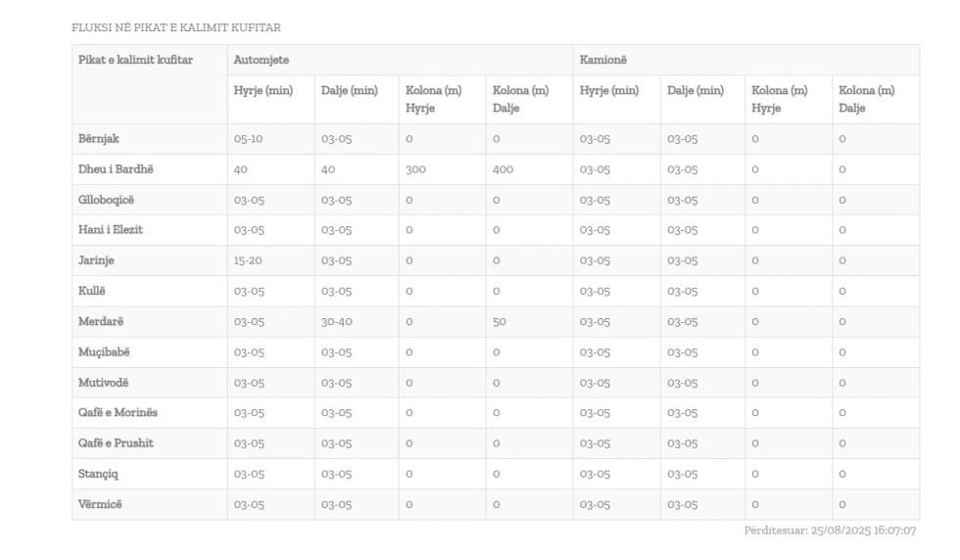The width and height of the screenshot is (960, 560).
Task: Select the Dheu i Bardhë row name
Action: pyautogui.click(x=116, y=169)
